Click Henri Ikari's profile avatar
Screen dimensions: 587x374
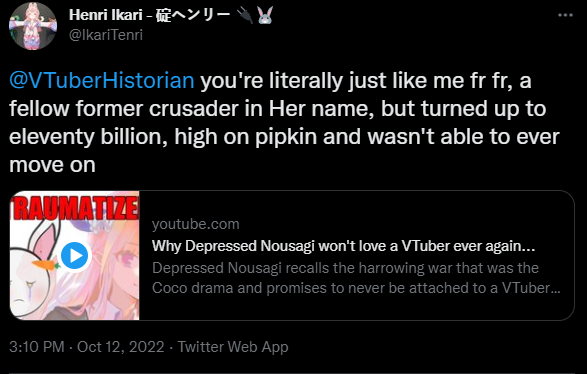[x=33, y=26]
